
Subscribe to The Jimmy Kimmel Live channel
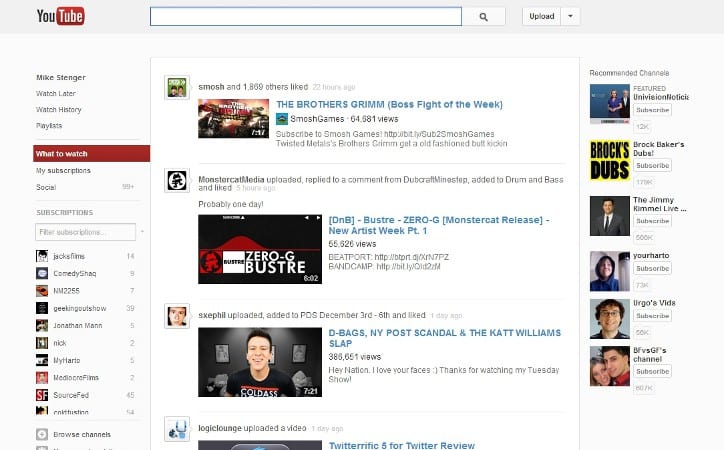(x=652, y=221)
